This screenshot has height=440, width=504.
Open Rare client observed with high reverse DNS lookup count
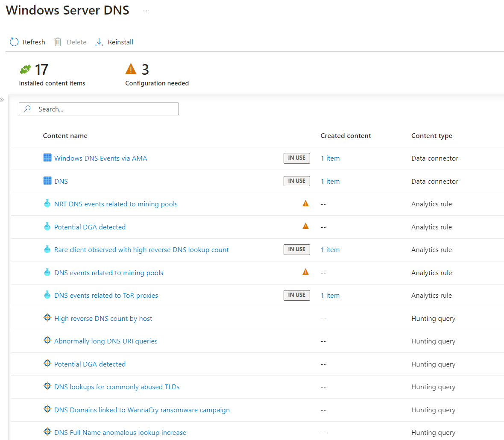pos(141,250)
